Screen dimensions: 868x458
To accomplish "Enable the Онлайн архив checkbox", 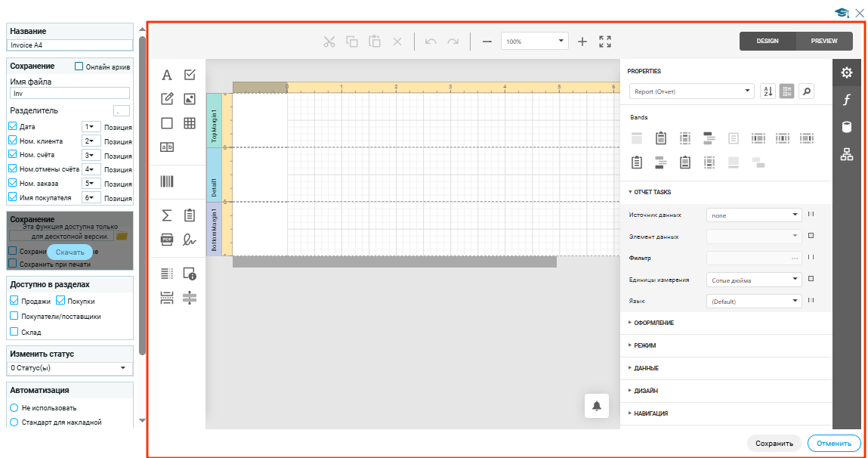I will 79,67.
